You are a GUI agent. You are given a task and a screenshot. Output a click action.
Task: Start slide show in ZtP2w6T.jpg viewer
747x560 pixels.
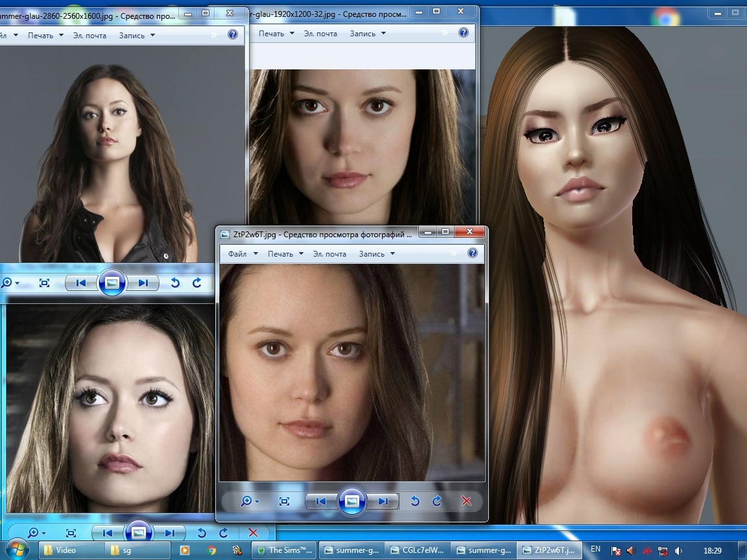351,501
